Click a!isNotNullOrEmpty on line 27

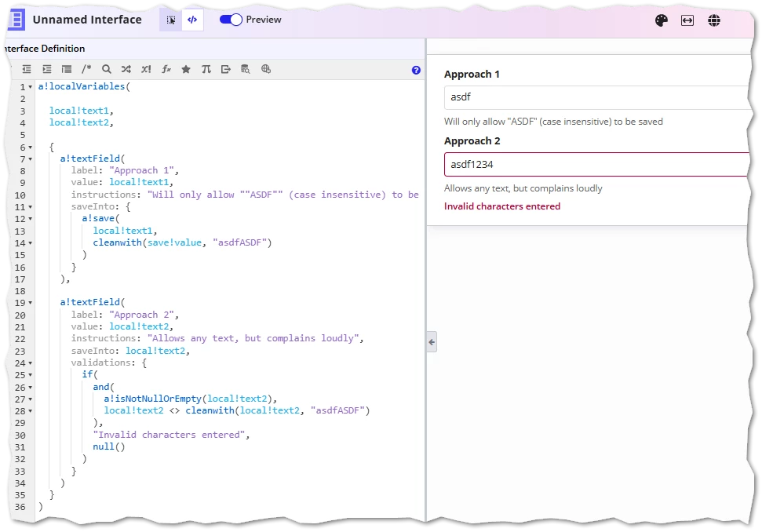(x=152, y=399)
